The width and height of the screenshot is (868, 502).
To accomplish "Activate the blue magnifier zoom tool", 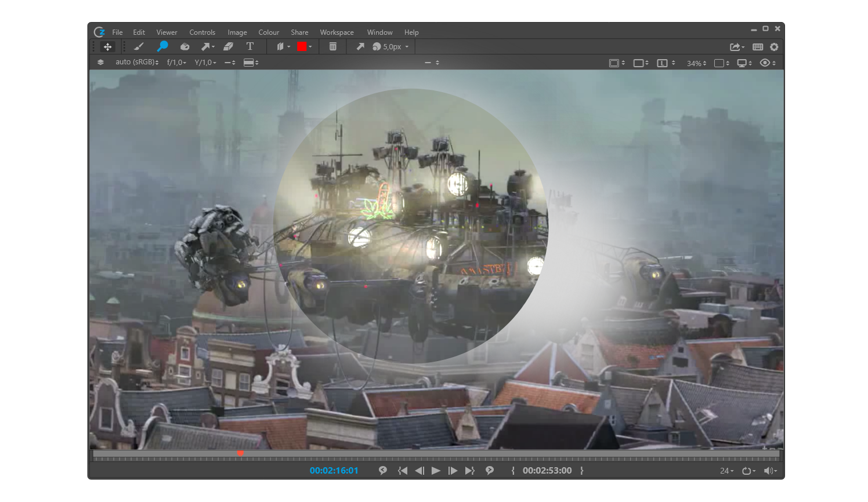I will (x=162, y=46).
